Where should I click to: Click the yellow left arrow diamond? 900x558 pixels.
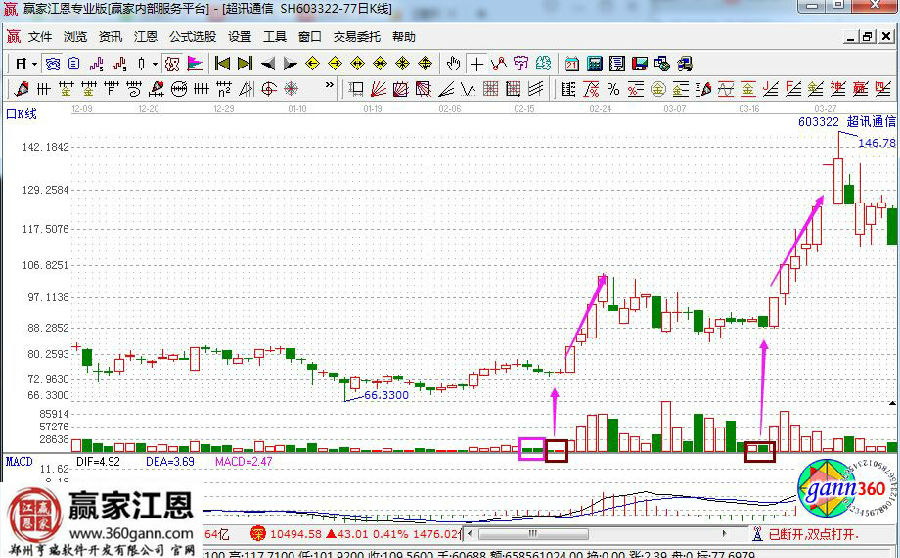coord(312,63)
